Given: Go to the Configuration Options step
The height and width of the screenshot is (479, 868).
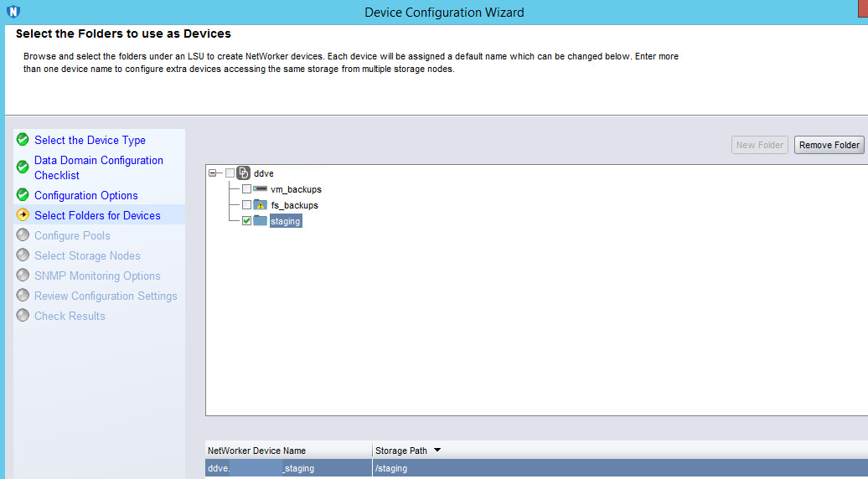Looking at the screenshot, I should coord(85,195).
